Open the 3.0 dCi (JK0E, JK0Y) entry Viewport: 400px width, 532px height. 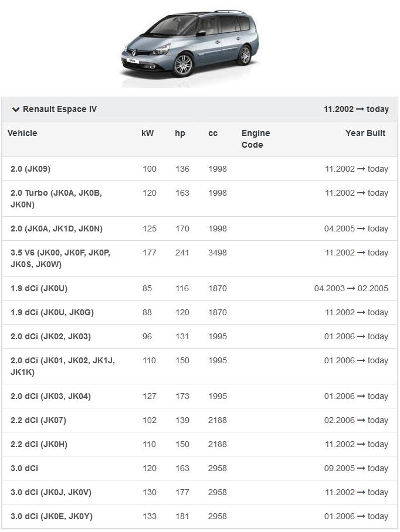pos(52,516)
